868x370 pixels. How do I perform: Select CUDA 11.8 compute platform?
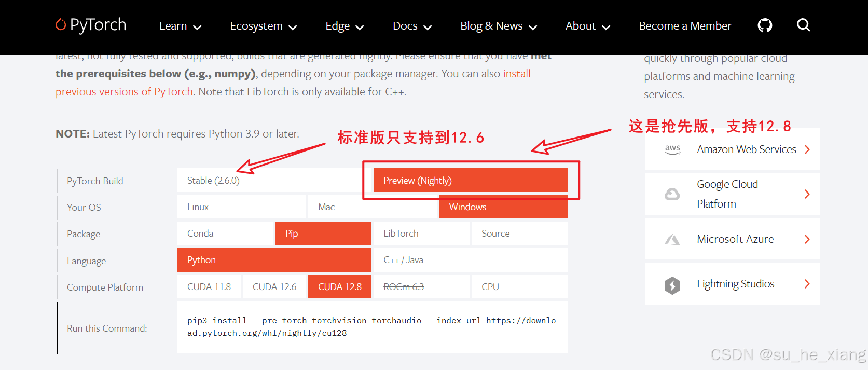209,287
